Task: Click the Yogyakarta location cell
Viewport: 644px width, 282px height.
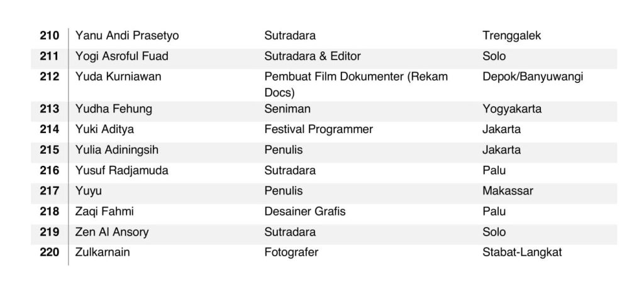Action: [512, 109]
